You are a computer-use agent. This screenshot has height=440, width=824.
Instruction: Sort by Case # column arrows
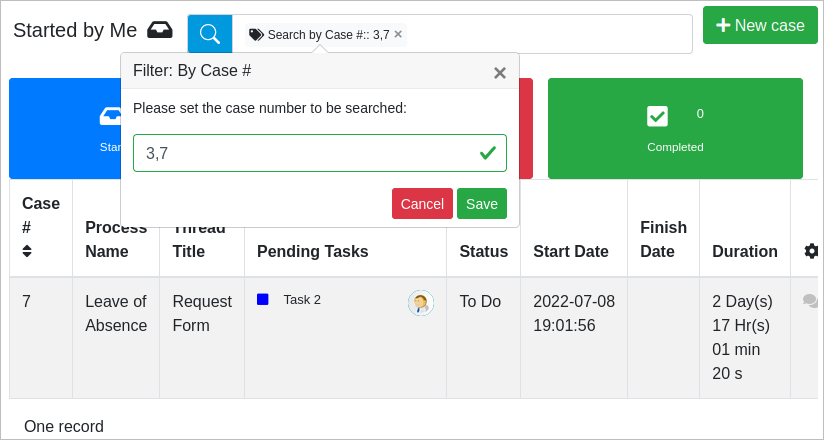coord(27,251)
